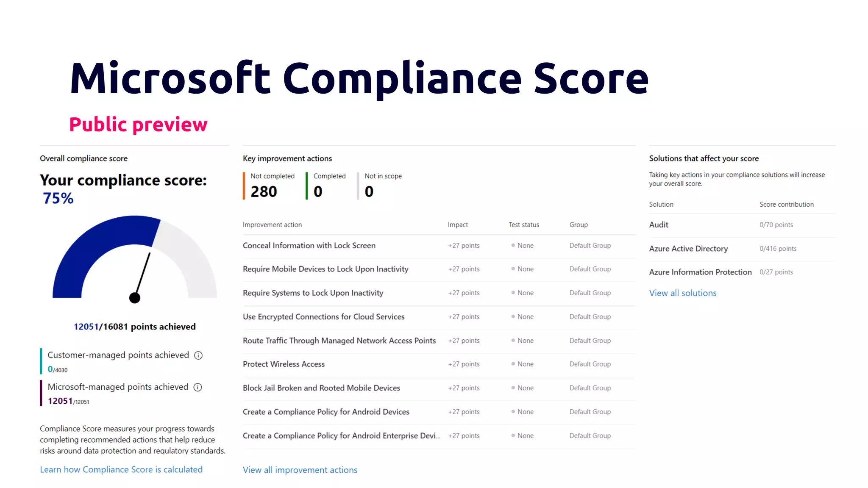Open Learn how Compliance Score is calculated
Screen dimensions: 868x488
click(121, 469)
